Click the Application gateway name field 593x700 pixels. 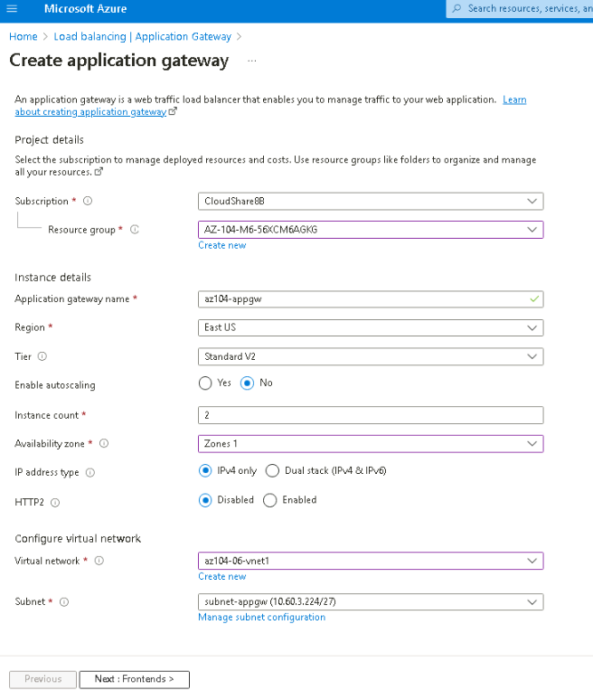click(371, 299)
